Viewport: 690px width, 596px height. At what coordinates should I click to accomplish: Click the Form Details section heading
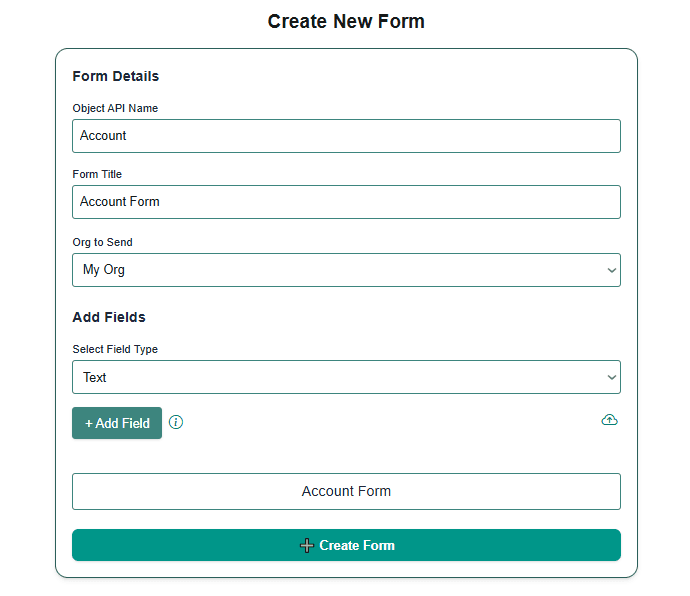coord(116,76)
